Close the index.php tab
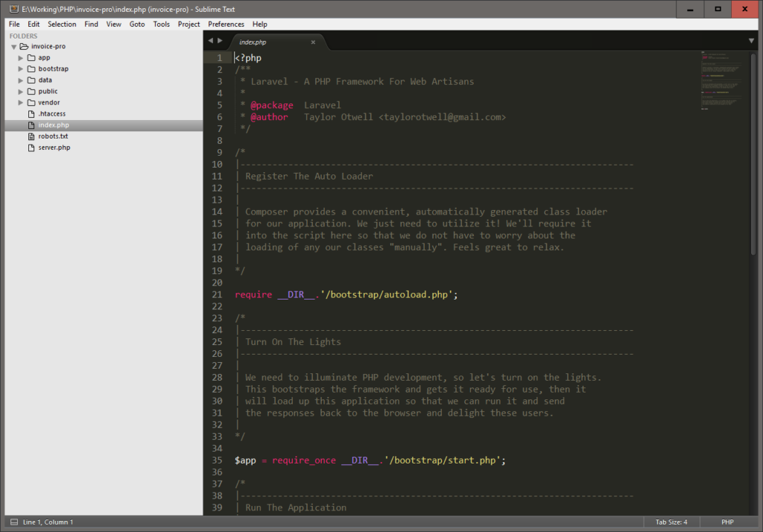Image resolution: width=763 pixels, height=532 pixels. point(313,42)
